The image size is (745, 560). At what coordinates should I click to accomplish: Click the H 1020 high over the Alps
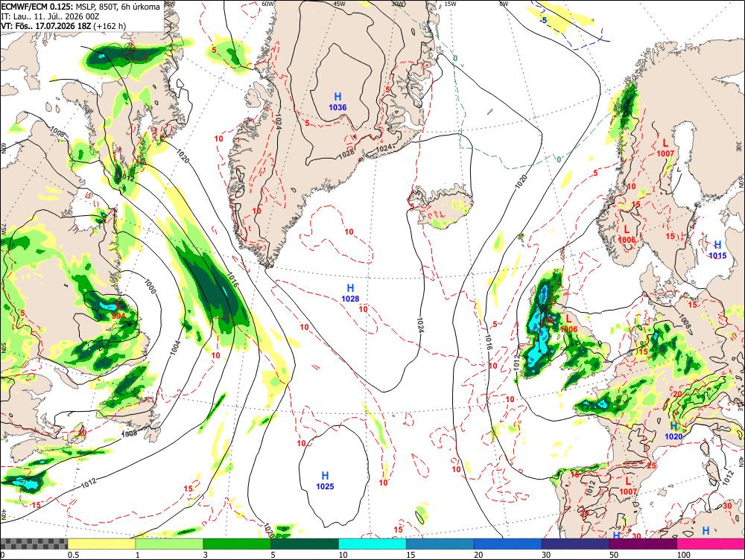click(x=673, y=431)
